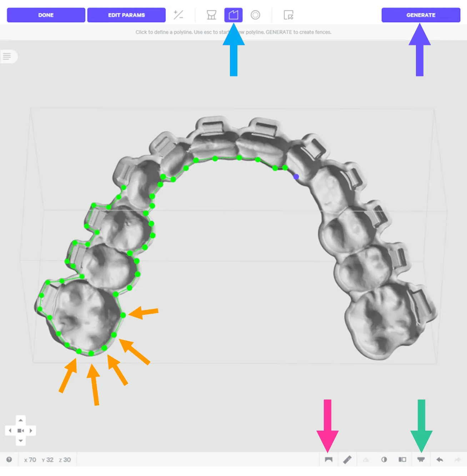
Task: Select the dotted circle tool
Action: click(x=255, y=15)
